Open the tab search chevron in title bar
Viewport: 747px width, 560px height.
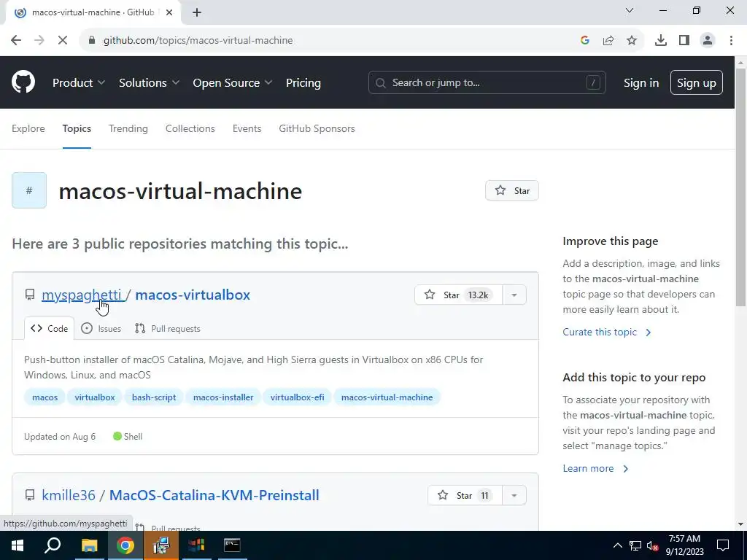[630, 10]
